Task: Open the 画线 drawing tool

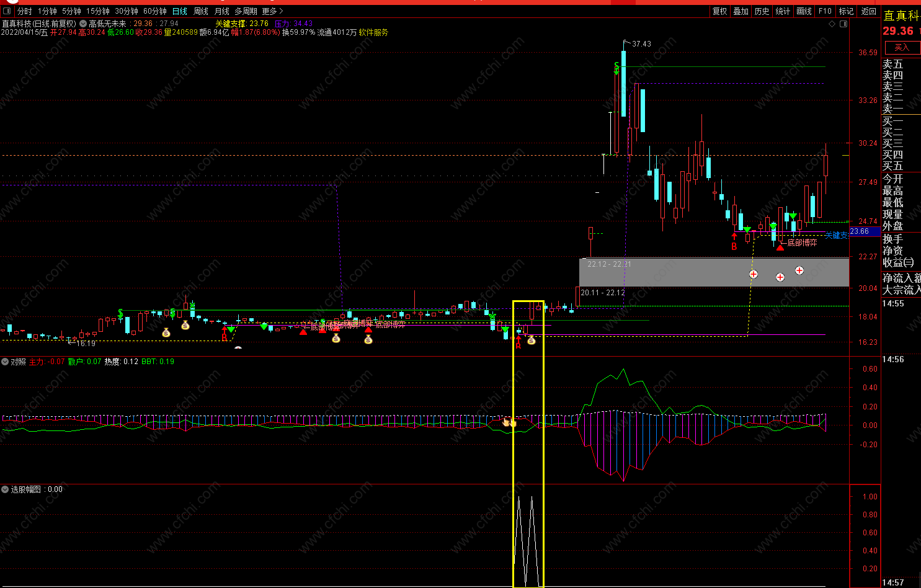Action: coord(804,11)
